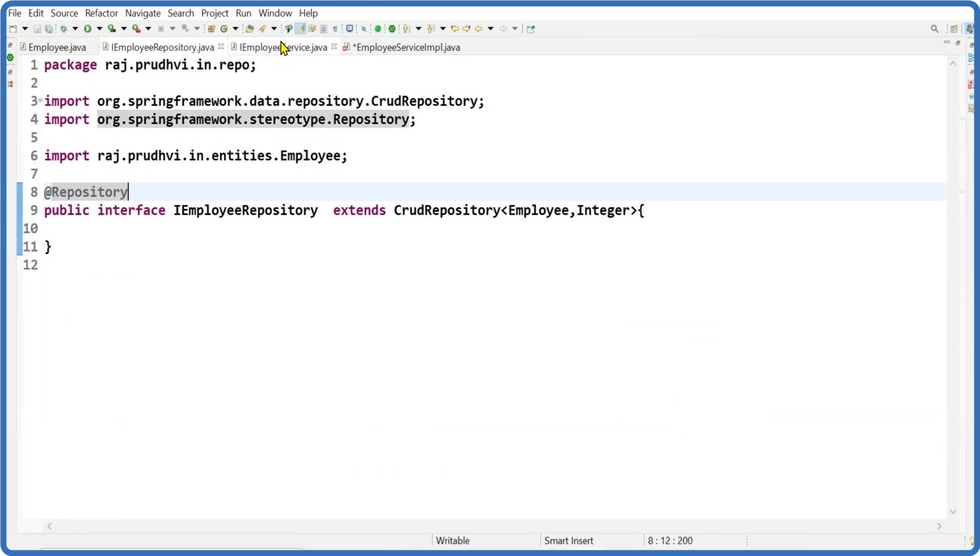Viewport: 980px width, 556px height.
Task: Expand the Run button dropdown arrow
Action: coord(98,29)
